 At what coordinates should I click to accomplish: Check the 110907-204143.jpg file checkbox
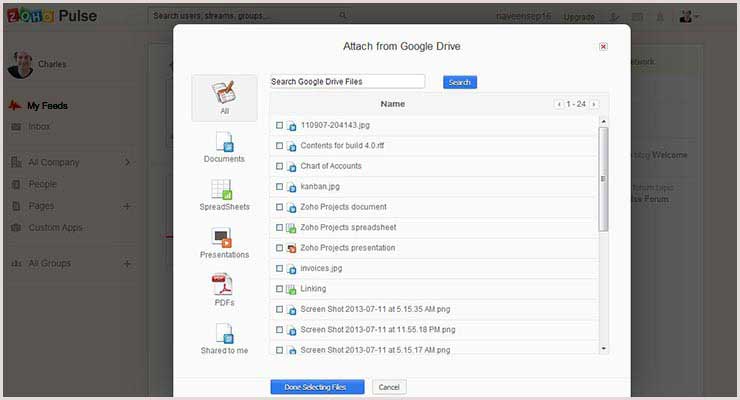[280, 125]
